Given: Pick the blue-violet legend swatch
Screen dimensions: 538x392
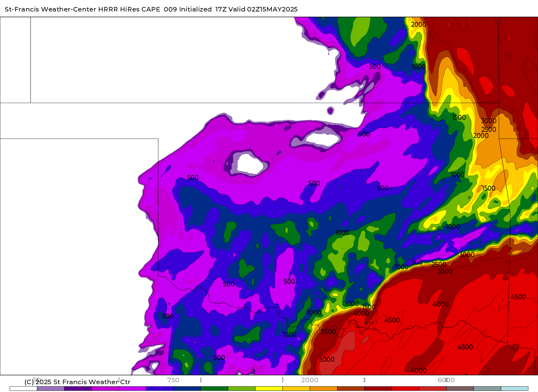Looking at the screenshot, I should pyautogui.click(x=160, y=388).
